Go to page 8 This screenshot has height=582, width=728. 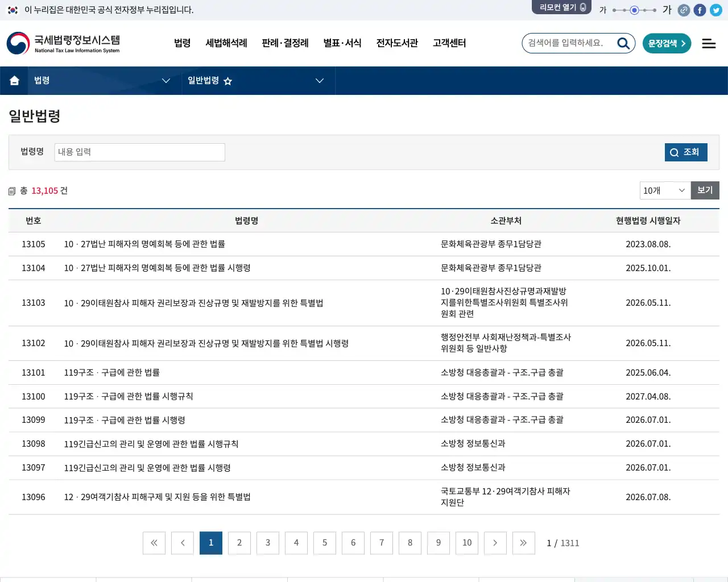pyautogui.click(x=410, y=543)
